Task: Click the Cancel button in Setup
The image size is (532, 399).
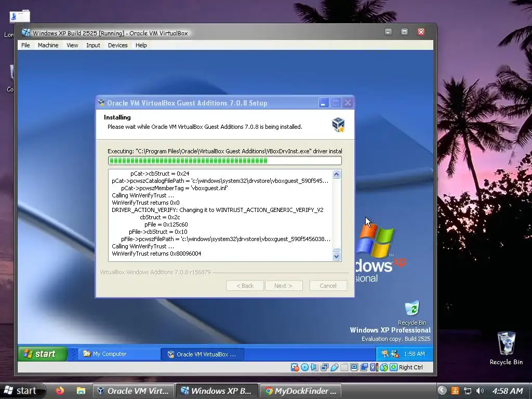Action: coord(328,286)
